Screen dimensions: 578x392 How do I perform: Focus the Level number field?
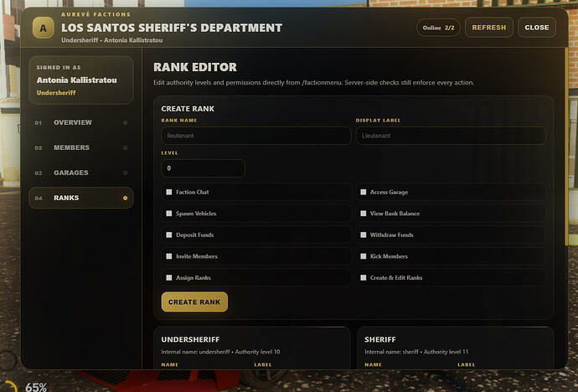click(203, 168)
